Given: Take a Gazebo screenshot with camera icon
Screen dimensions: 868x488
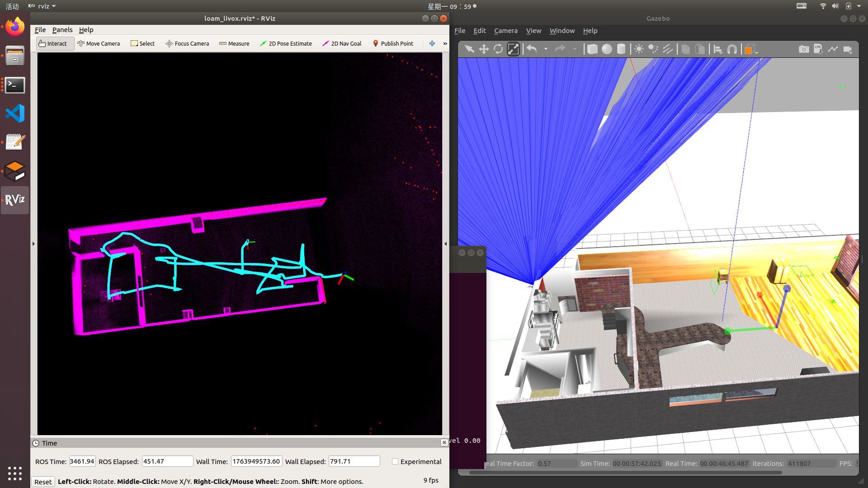Looking at the screenshot, I should pyautogui.click(x=804, y=49).
